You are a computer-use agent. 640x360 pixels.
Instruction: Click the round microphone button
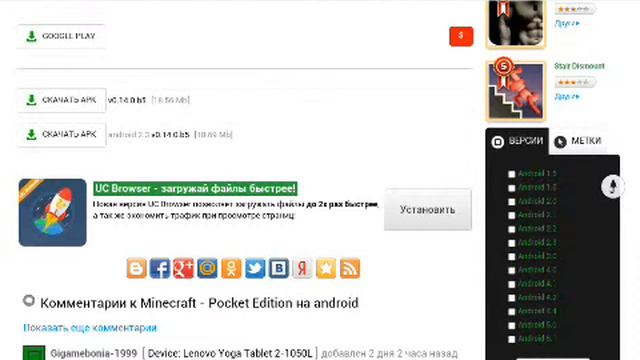click(x=613, y=187)
